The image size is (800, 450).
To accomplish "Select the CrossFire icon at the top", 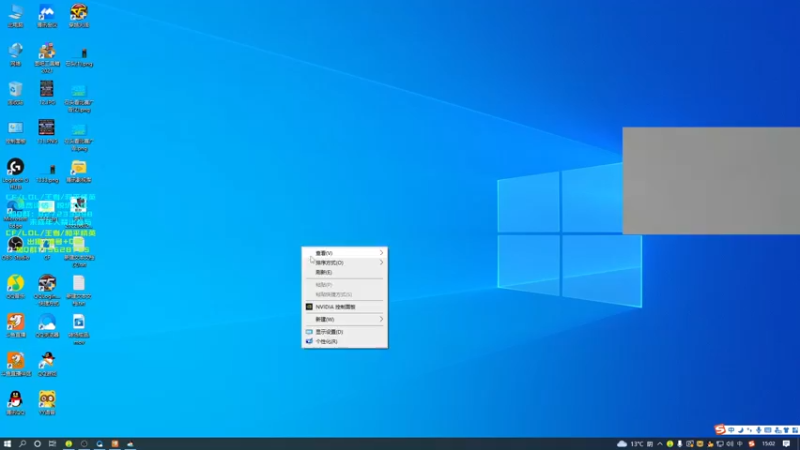I will (79, 15).
